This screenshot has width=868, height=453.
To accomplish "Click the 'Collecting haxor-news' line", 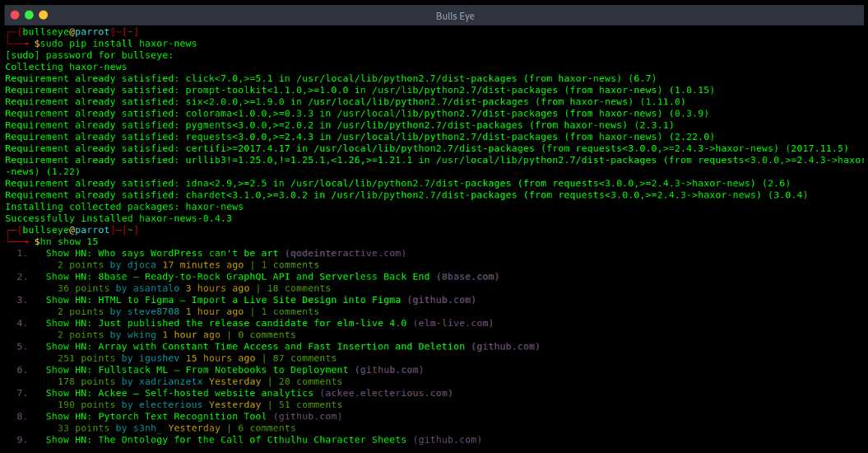I will (x=66, y=67).
